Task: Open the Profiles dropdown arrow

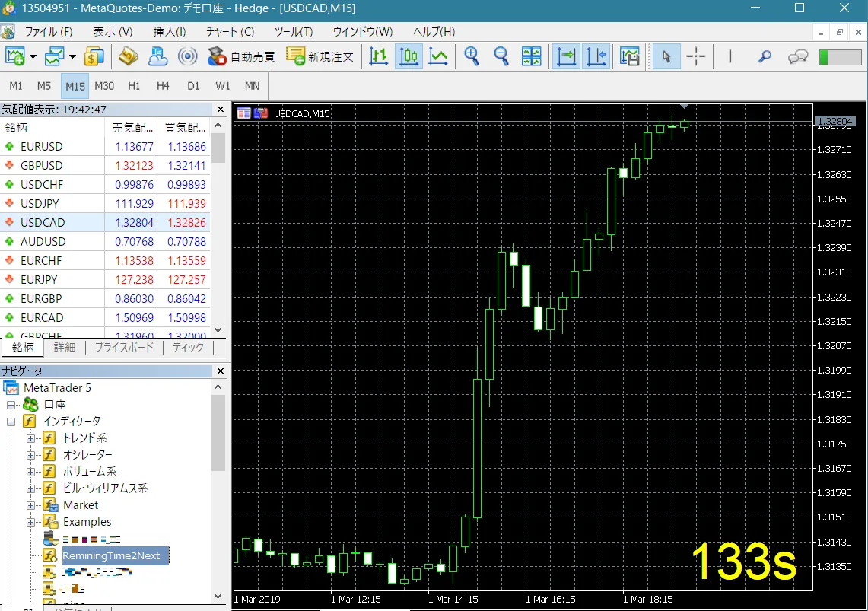Action: coord(72,56)
